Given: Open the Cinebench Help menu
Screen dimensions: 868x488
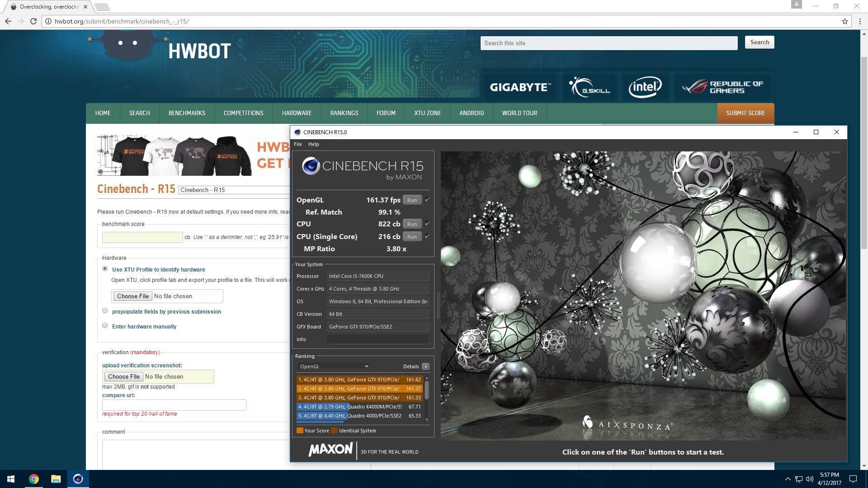Looking at the screenshot, I should click(314, 144).
